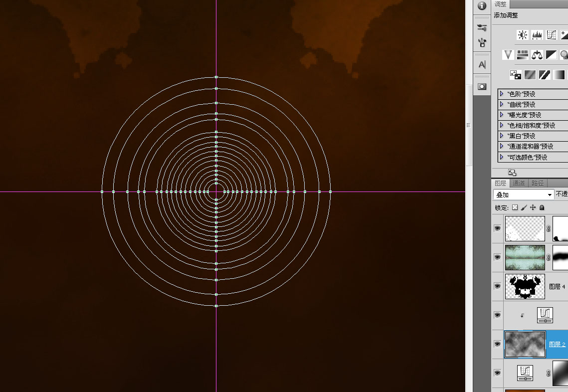
Task: Open the Info panel icon
Action: click(x=482, y=6)
